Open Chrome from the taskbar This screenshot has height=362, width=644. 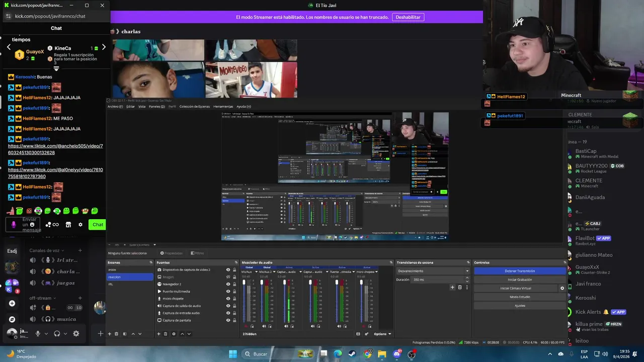(368, 354)
